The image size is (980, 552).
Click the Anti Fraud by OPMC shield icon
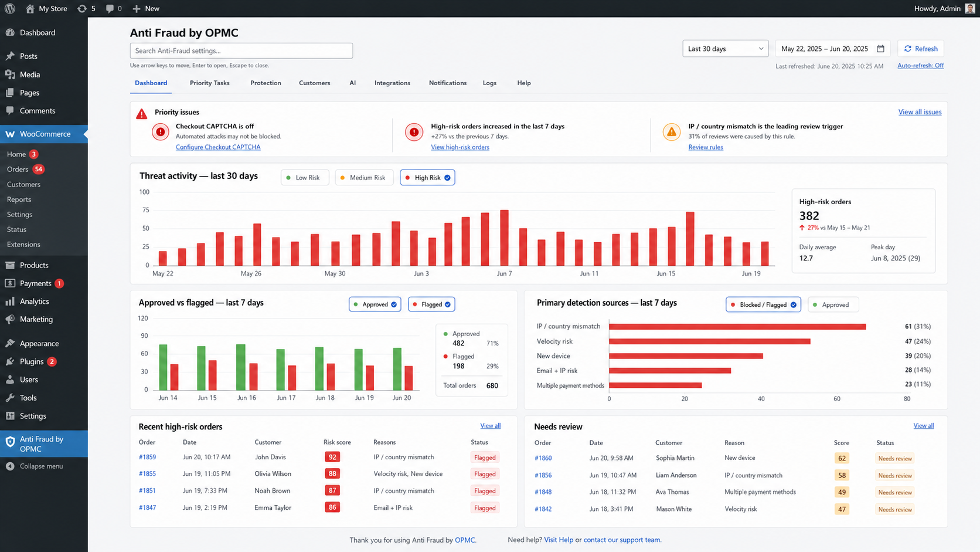click(x=10, y=443)
